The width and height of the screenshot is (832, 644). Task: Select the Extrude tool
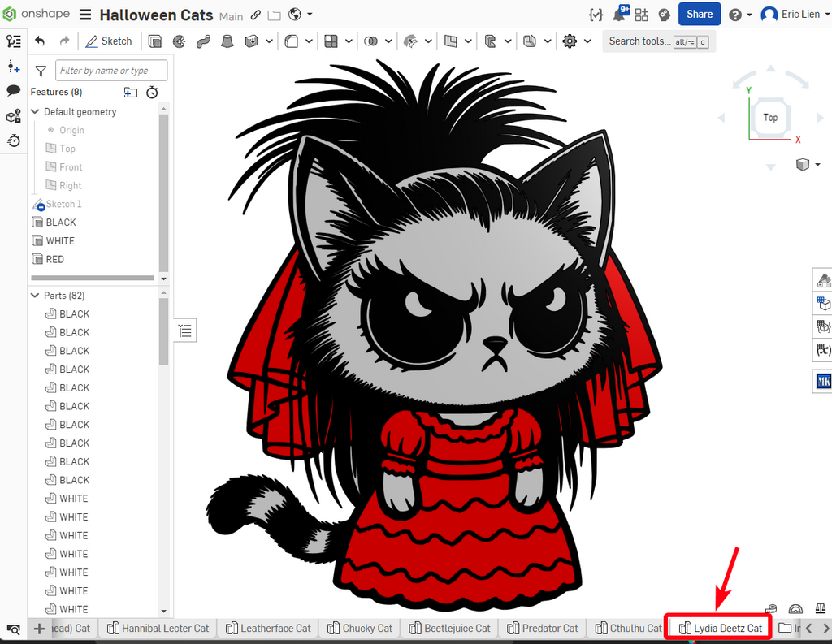[x=154, y=41]
